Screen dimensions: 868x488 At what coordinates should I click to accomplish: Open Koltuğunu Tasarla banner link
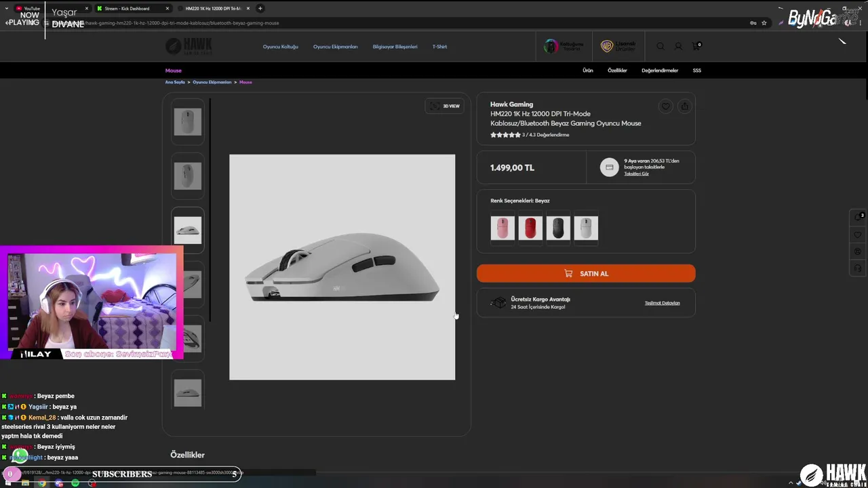(564, 46)
